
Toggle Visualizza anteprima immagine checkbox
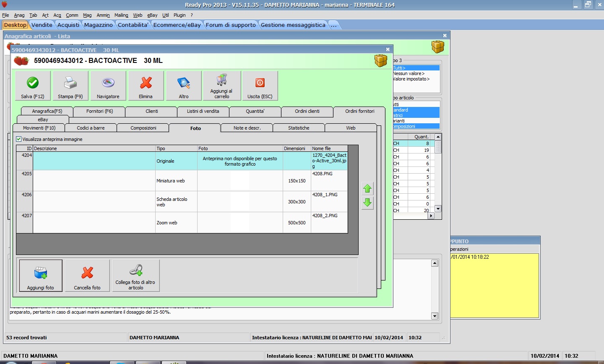18,139
